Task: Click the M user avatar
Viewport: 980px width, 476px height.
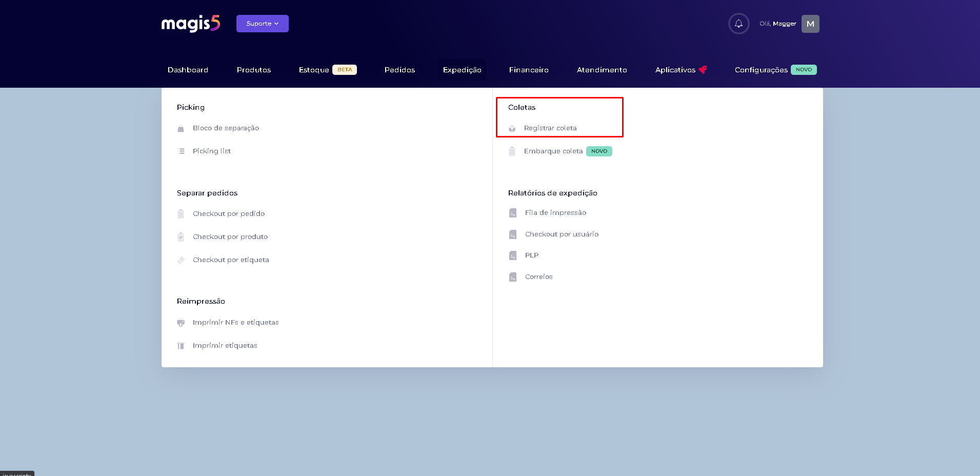Action: (x=810, y=24)
